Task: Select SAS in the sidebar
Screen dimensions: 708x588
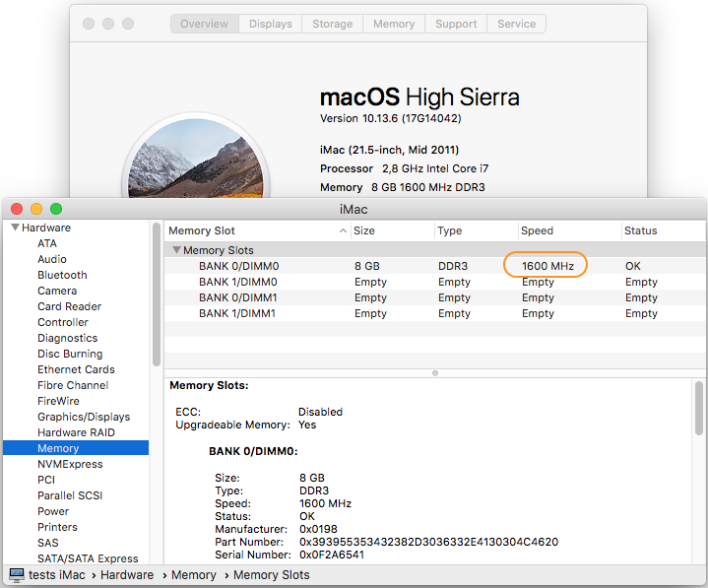Action: (48, 543)
